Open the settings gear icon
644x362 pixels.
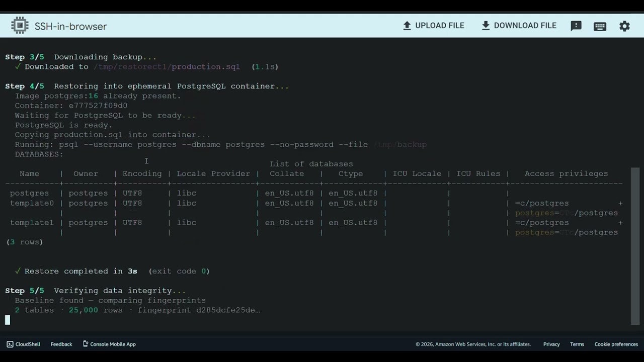pyautogui.click(x=624, y=26)
